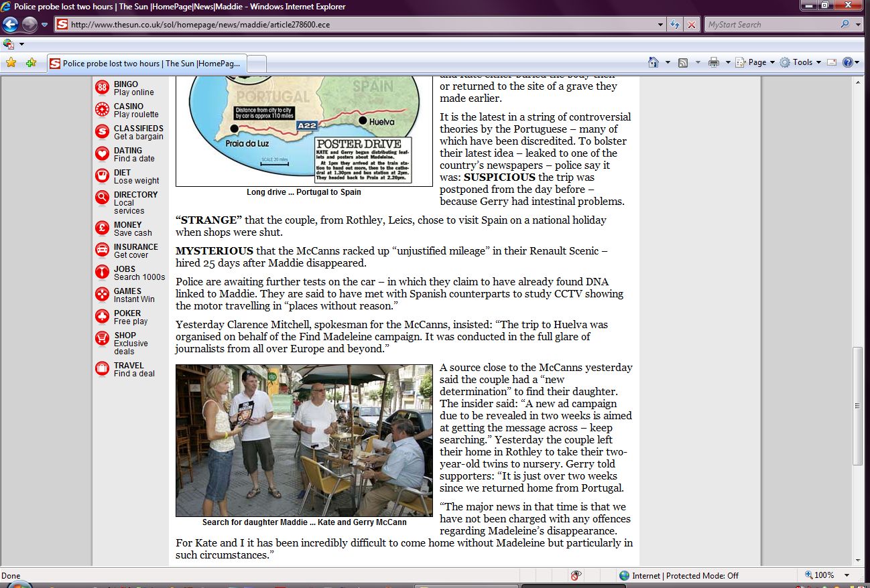This screenshot has width=870, height=588.
Task: Open the BINGO Play online link
Action: click(133, 88)
